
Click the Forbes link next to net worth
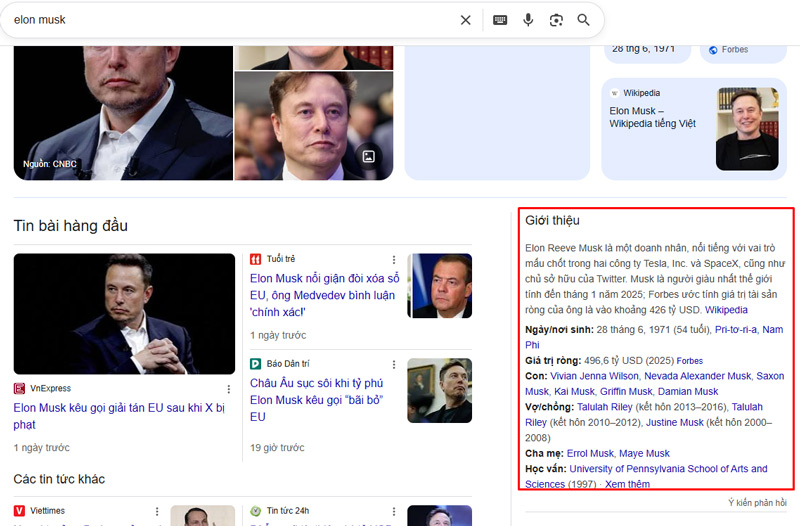tap(690, 361)
